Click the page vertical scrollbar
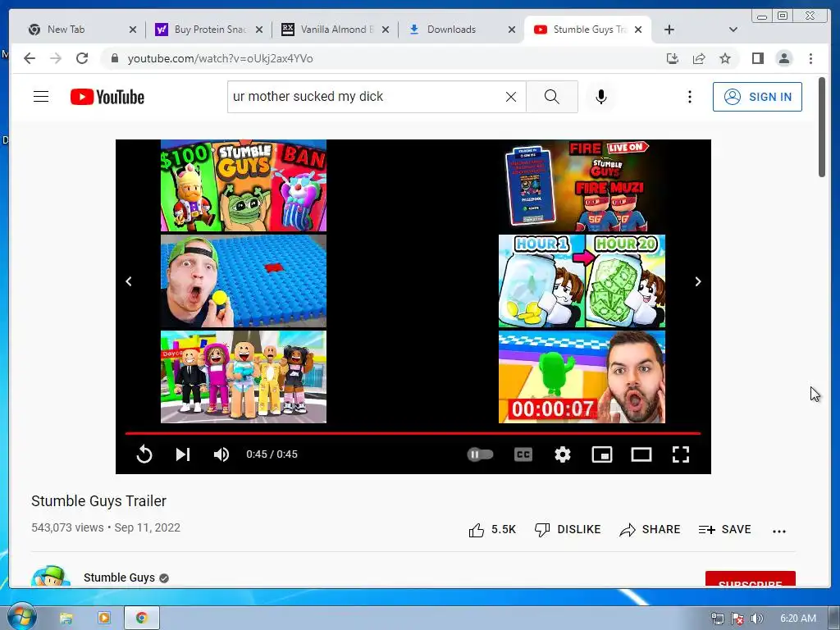Screen dimensions: 840x630 822,127
